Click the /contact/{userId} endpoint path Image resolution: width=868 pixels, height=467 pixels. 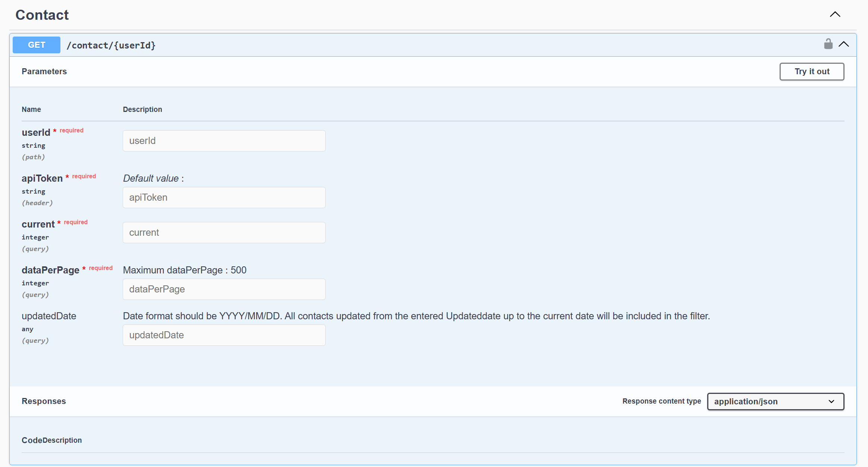(111, 45)
